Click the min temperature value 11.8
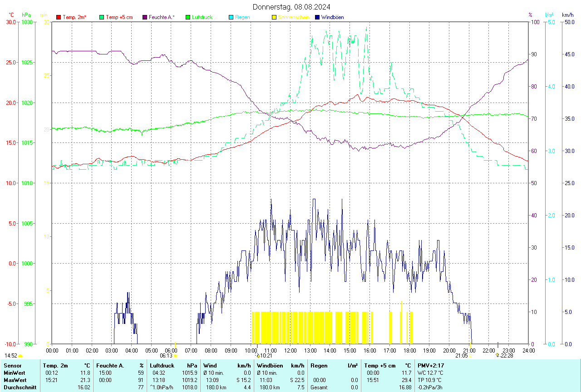Image resolution: width=581 pixels, height=392 pixels. tap(86, 373)
